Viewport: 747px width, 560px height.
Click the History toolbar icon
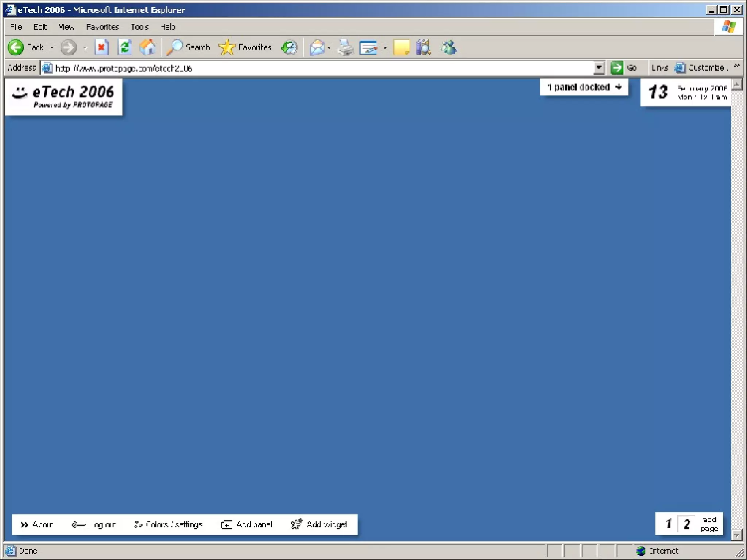289,47
